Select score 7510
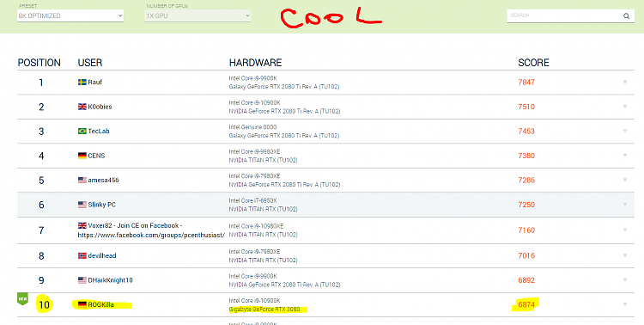644x325 pixels. 526,107
